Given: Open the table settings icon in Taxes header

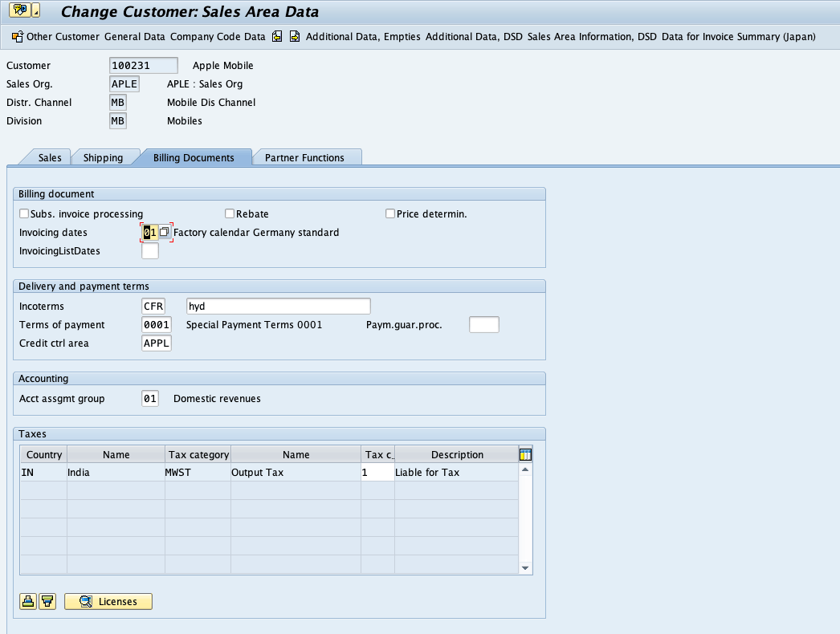Looking at the screenshot, I should [525, 453].
